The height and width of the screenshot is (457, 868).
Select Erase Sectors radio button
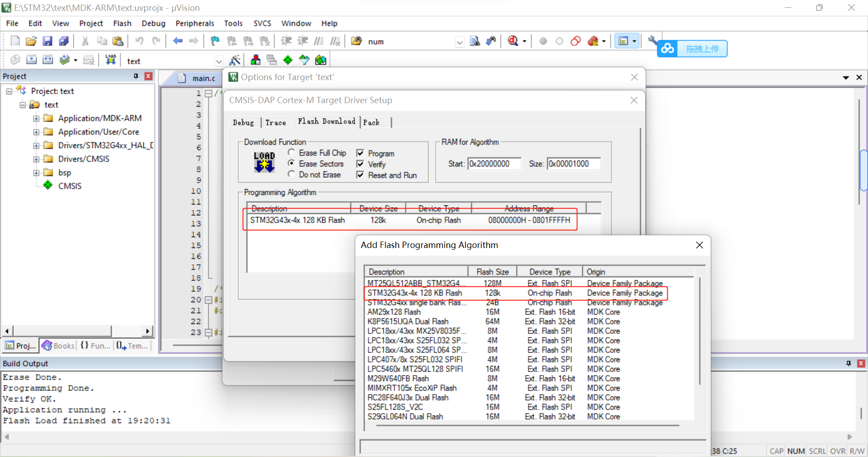point(292,163)
